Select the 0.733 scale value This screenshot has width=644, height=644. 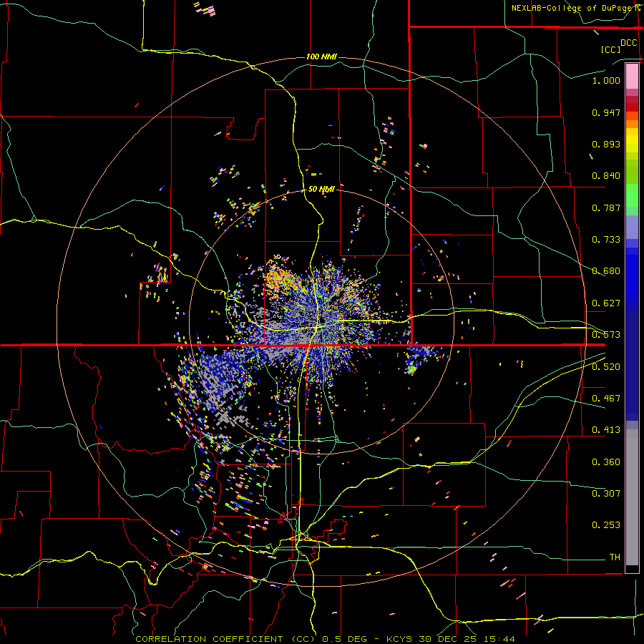pyautogui.click(x=606, y=240)
